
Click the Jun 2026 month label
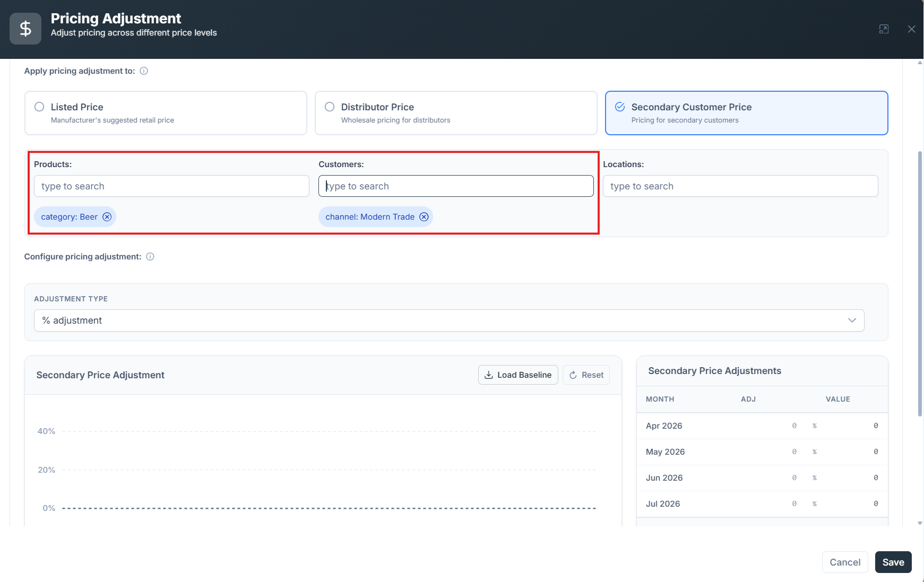664,478
